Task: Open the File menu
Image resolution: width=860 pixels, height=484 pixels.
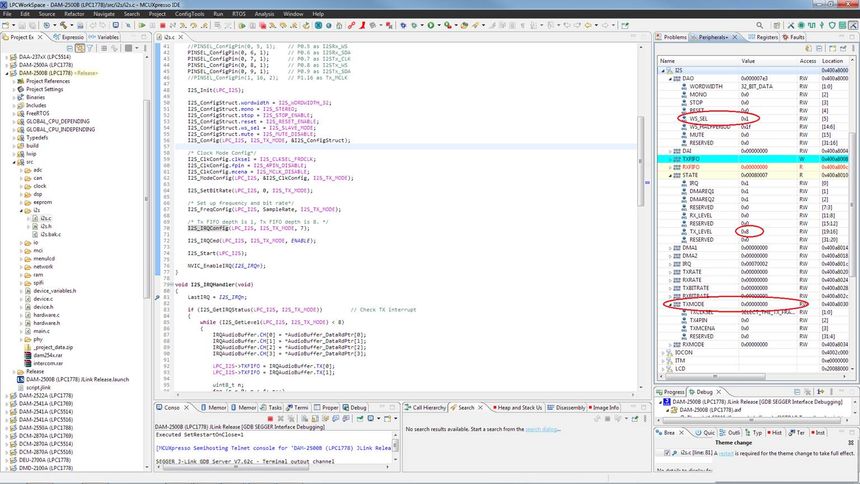Action: pos(7,14)
